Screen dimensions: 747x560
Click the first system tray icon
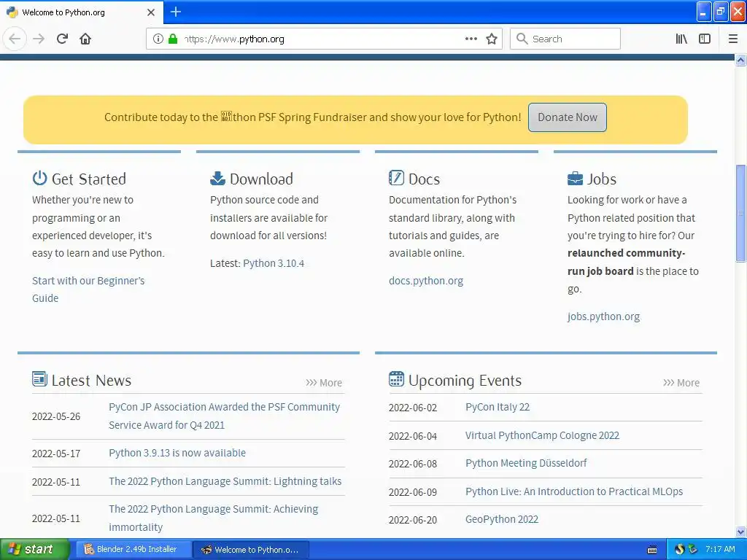(x=679, y=549)
